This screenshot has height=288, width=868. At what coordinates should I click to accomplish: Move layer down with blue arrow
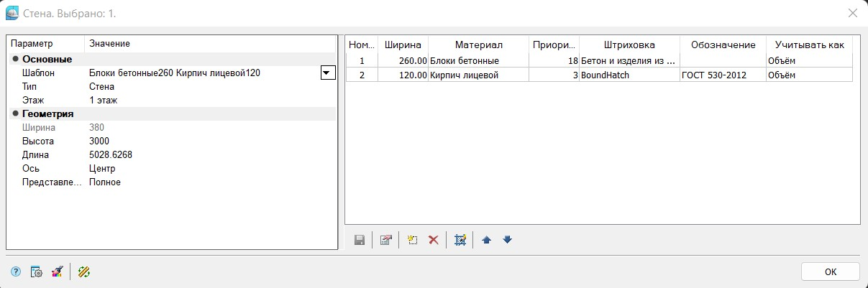point(508,240)
